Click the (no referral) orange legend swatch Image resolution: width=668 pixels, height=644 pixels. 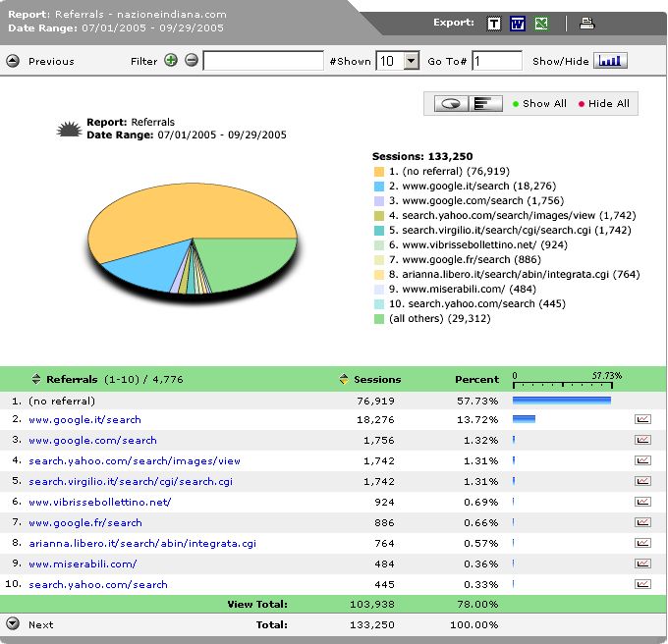coord(378,172)
